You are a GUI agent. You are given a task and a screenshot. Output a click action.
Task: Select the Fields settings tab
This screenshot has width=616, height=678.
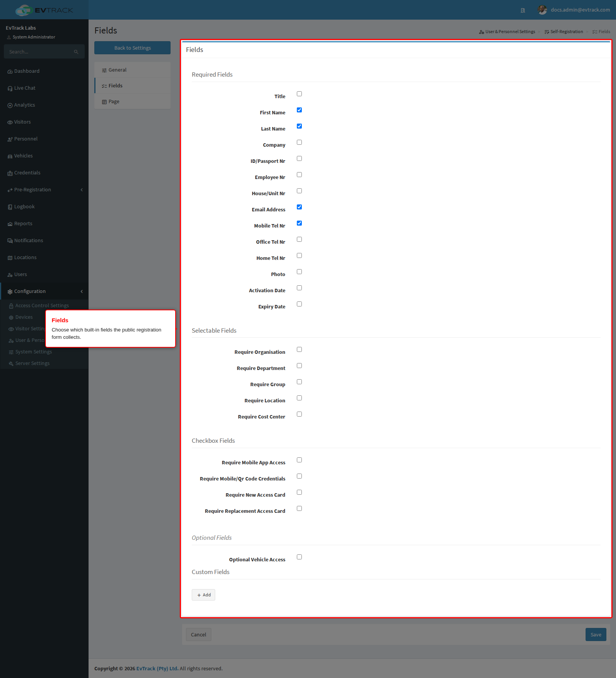pyautogui.click(x=132, y=86)
